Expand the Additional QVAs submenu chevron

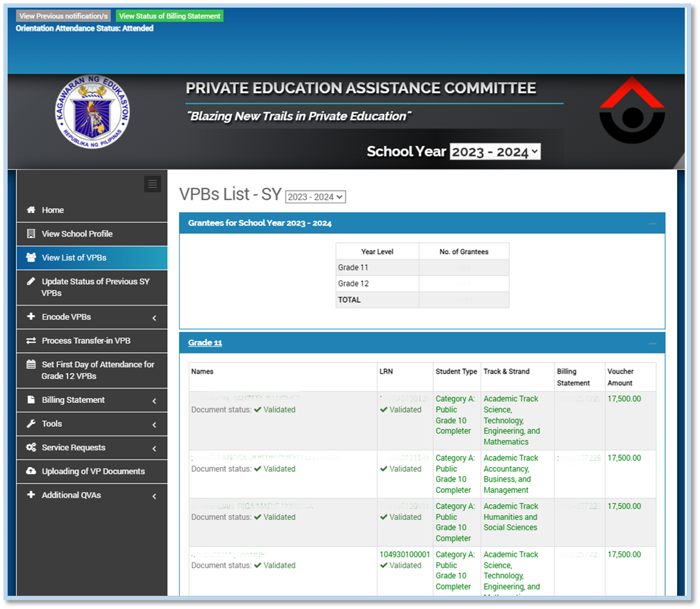(x=155, y=496)
